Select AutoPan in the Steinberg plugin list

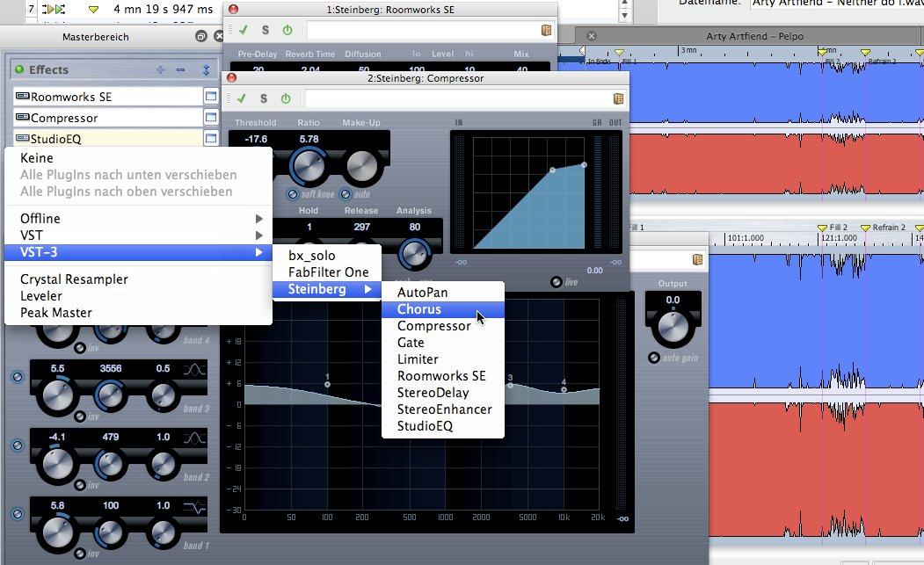443,293
